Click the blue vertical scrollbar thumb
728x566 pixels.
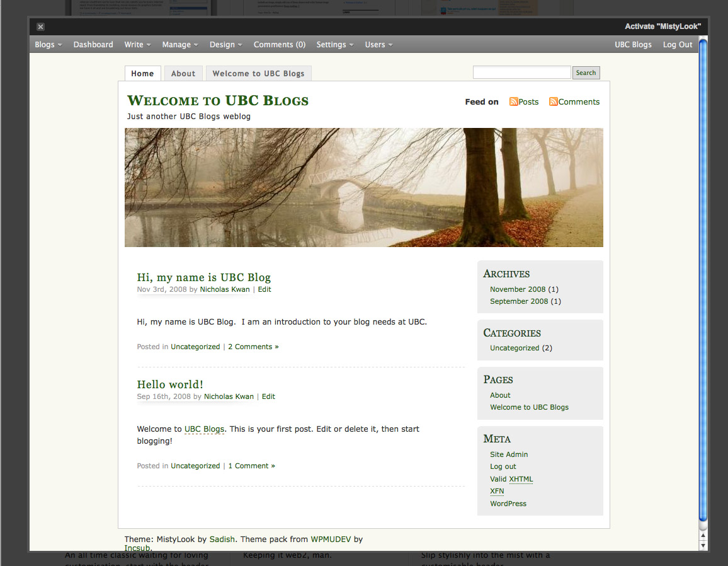[x=703, y=280]
